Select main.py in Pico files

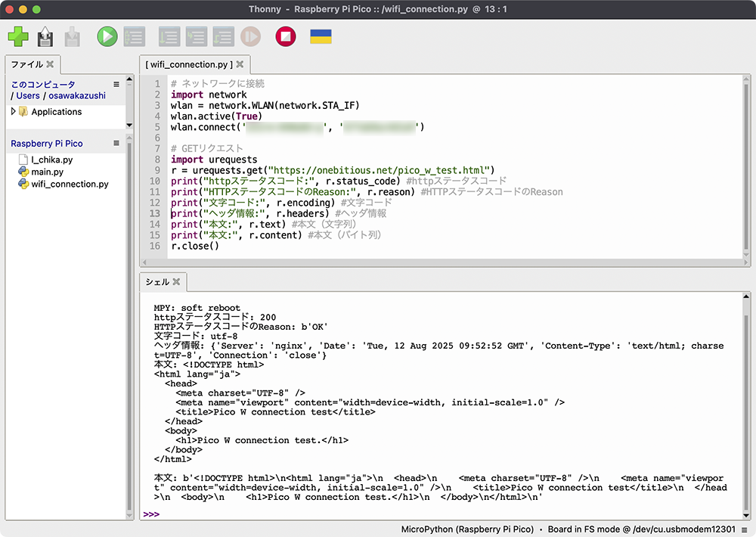click(x=47, y=172)
